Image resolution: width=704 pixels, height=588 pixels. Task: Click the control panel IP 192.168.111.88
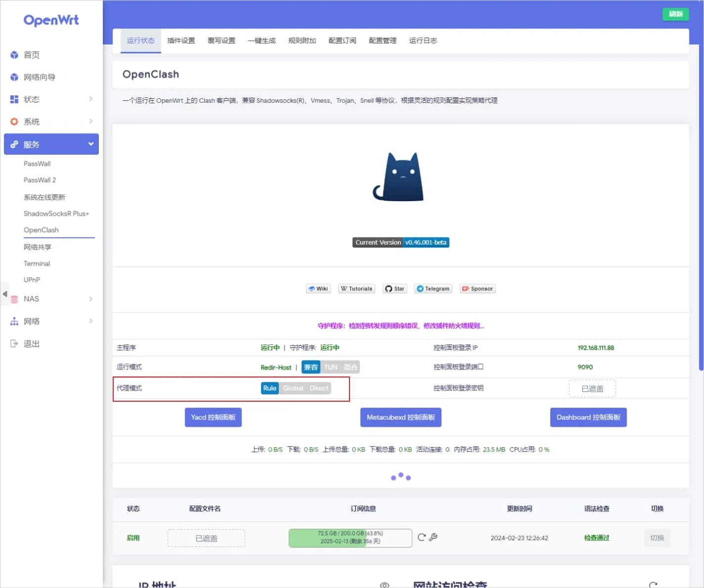pos(596,348)
